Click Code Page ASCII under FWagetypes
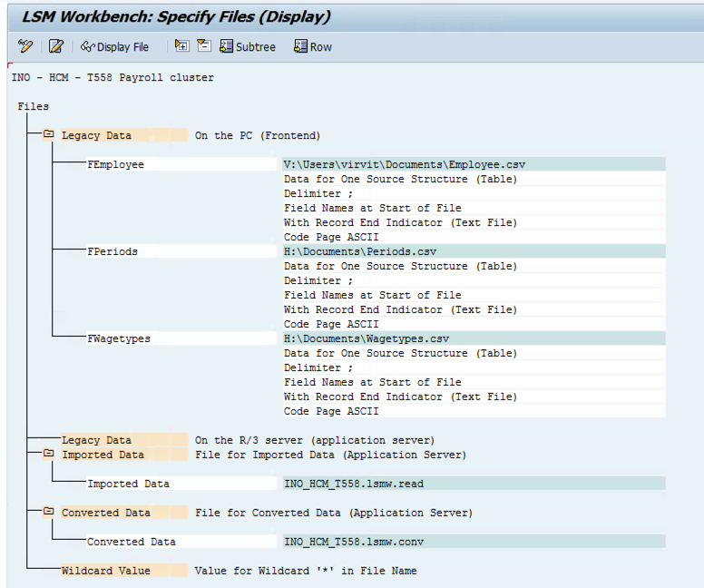This screenshot has width=704, height=588. (474, 411)
